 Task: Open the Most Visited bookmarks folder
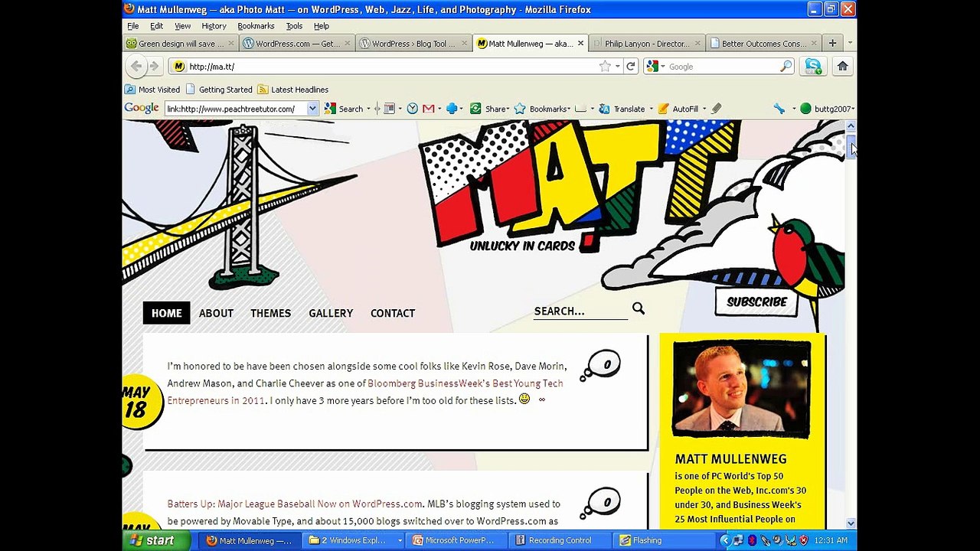click(152, 90)
